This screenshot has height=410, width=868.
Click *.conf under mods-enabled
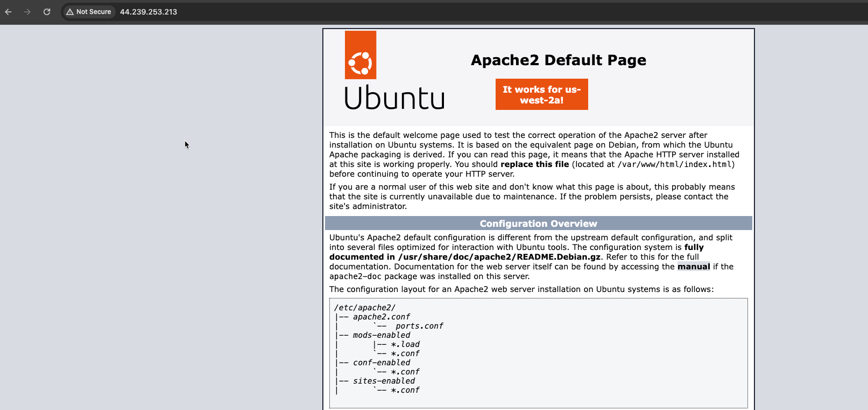(405, 353)
